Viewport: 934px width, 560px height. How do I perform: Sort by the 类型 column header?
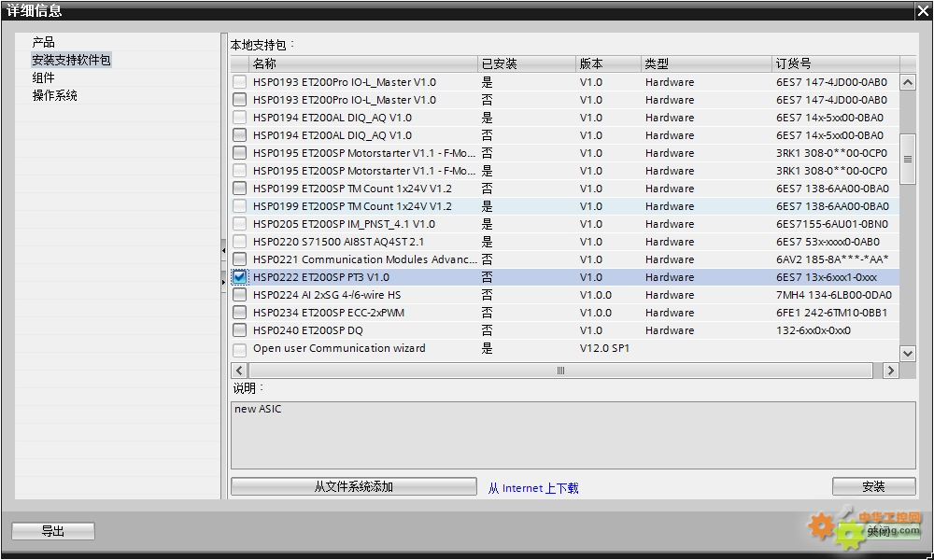coord(706,63)
